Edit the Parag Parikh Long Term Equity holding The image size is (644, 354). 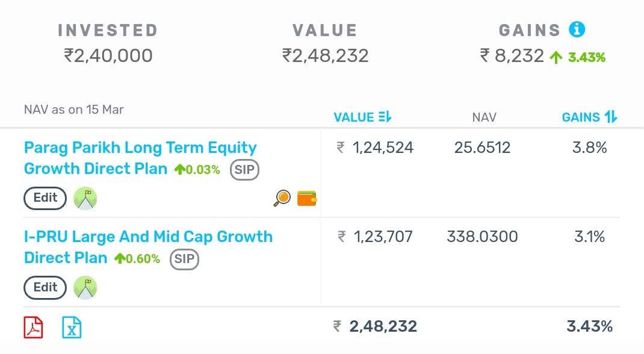45,198
